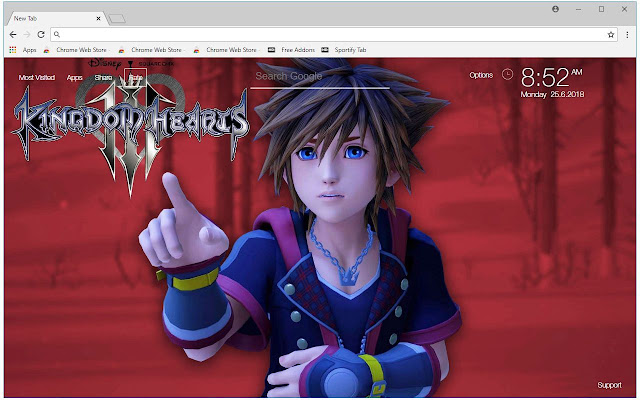Open the Chrome three-dot menu
The image size is (640, 400).
627,35
